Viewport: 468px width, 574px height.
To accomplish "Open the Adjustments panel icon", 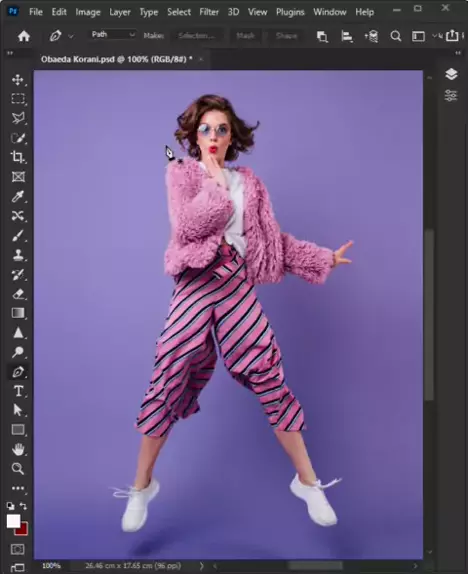I will click(451, 95).
